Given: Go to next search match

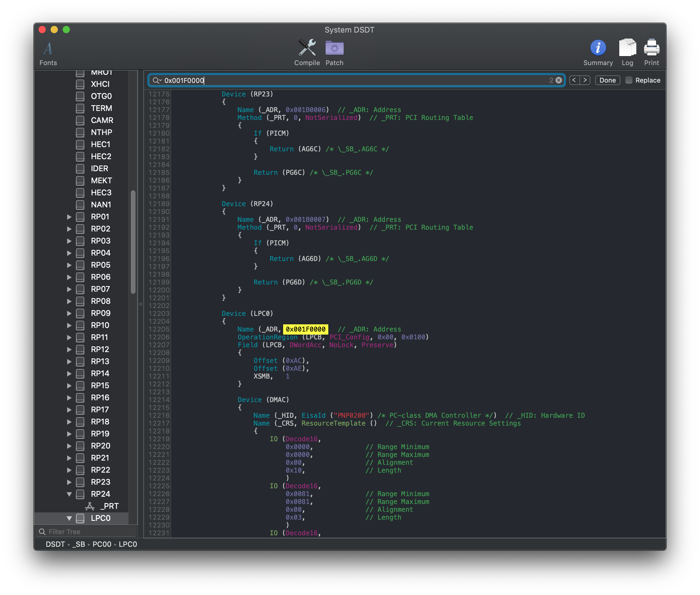Looking at the screenshot, I should (585, 80).
